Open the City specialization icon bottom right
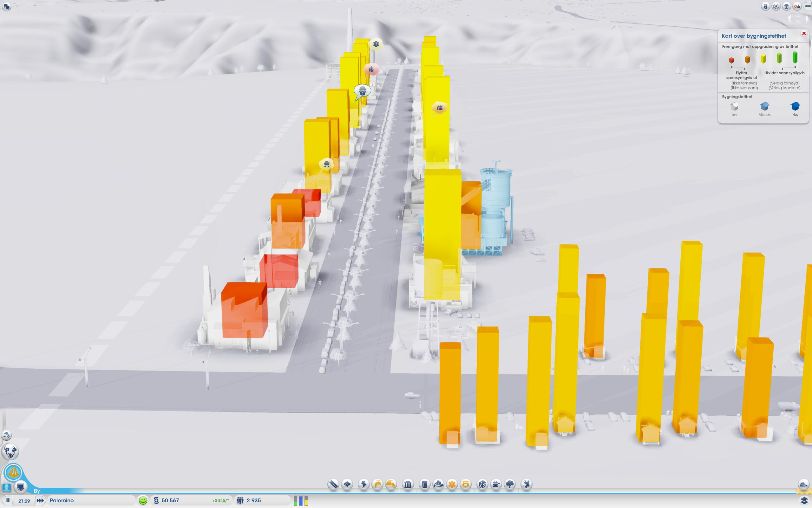The image size is (812, 508). click(x=803, y=484)
